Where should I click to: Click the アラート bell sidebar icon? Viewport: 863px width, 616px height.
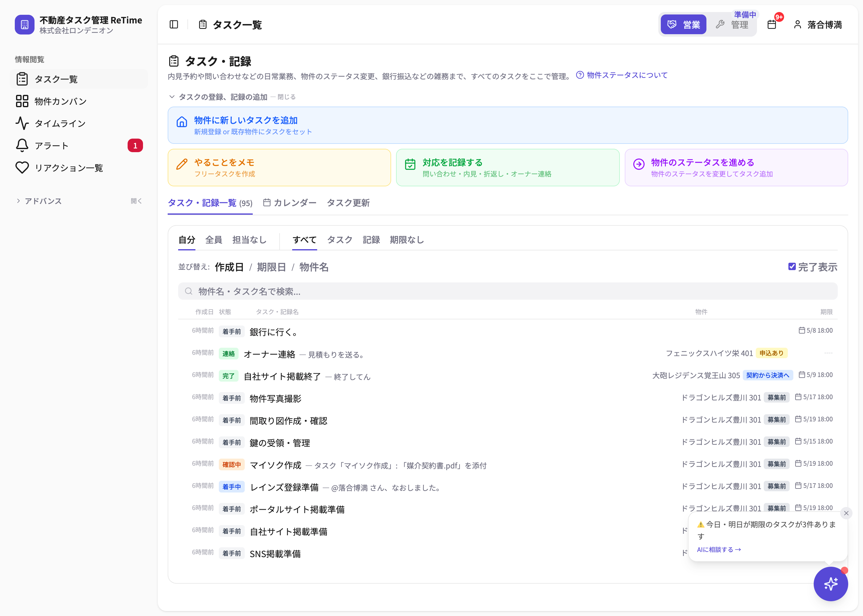22,146
